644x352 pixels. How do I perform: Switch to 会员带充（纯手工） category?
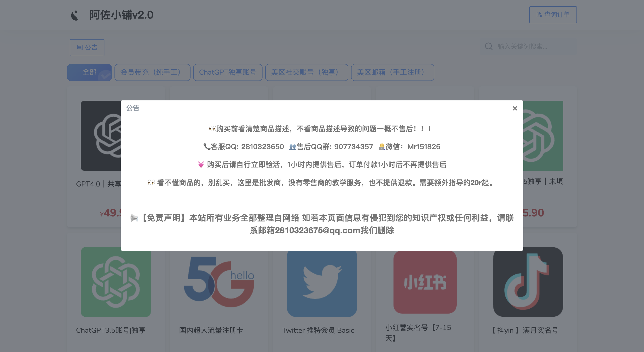tap(152, 72)
